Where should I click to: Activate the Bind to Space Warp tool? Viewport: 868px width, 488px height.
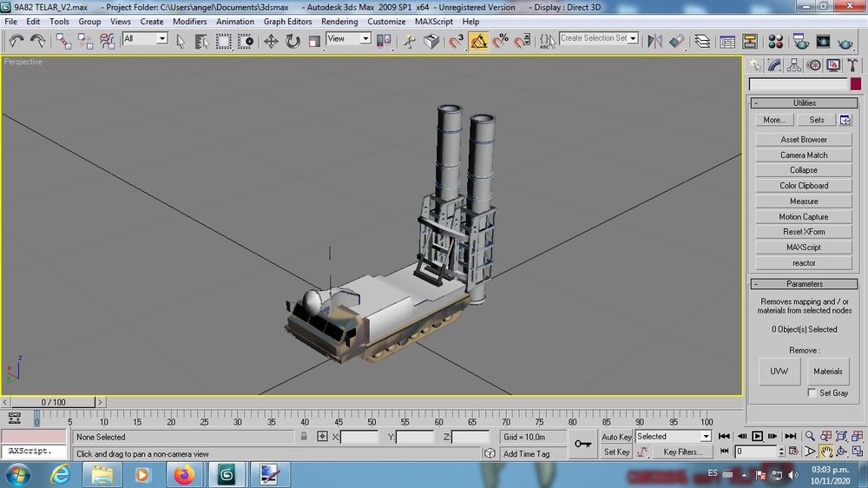click(x=107, y=41)
